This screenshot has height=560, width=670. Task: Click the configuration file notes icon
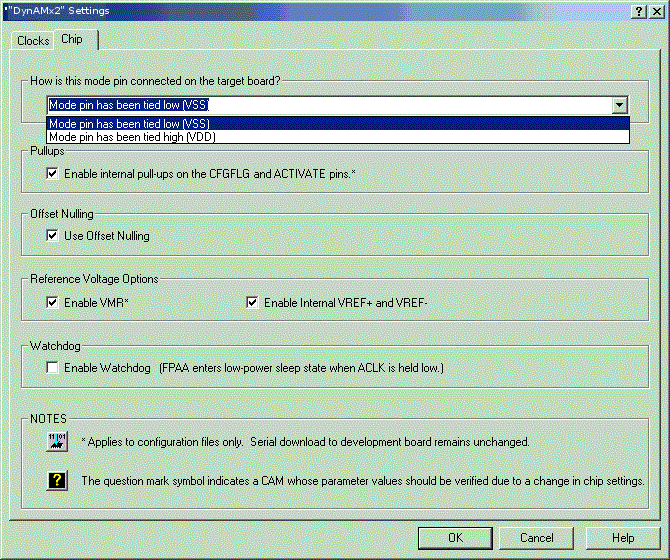(x=57, y=441)
